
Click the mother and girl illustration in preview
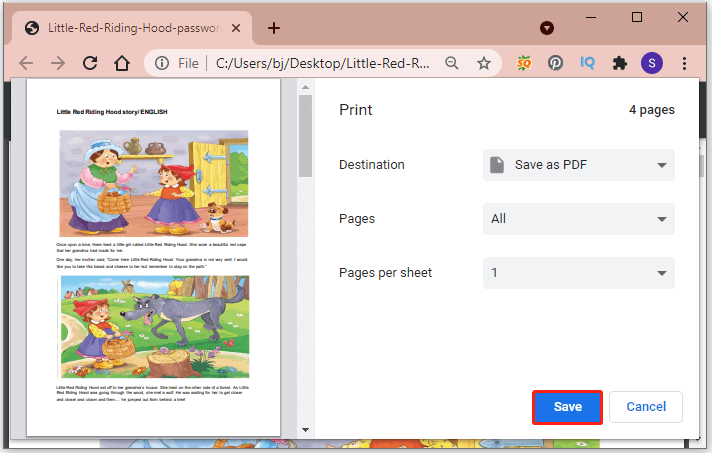[x=154, y=183]
